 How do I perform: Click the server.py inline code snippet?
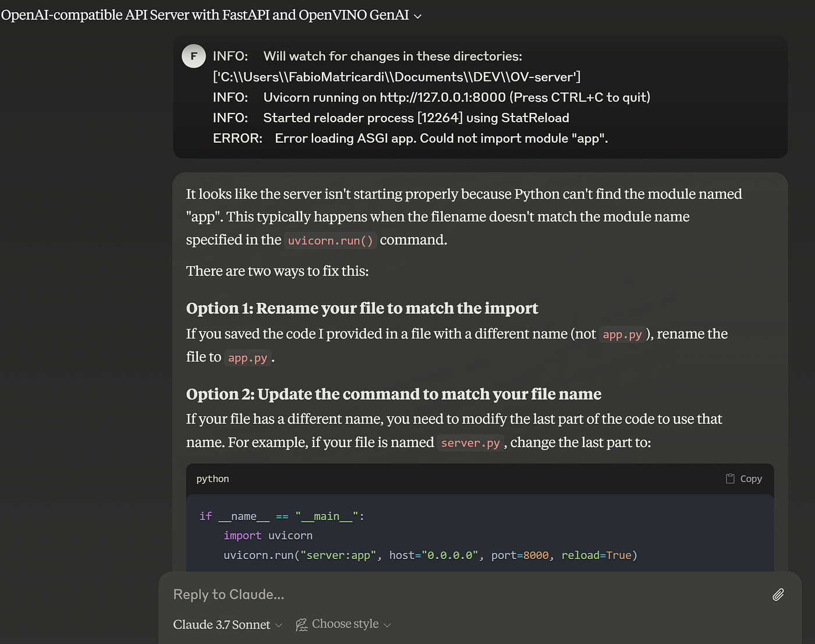pos(470,443)
